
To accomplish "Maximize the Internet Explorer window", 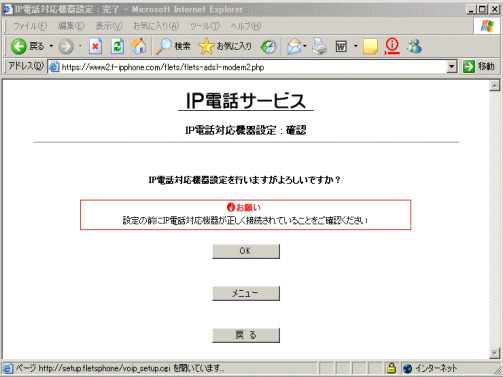I will point(482,9).
